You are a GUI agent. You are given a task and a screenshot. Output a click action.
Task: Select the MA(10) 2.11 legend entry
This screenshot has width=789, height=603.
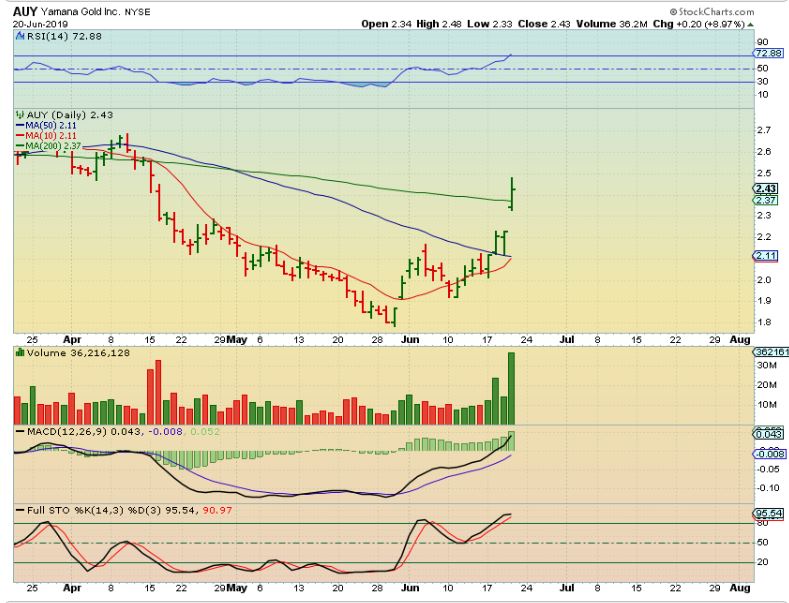click(x=46, y=135)
